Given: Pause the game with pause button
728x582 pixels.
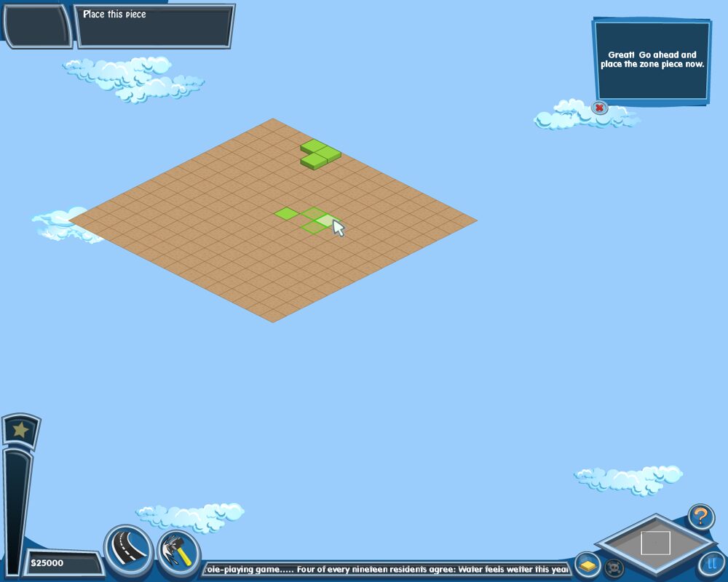Looking at the screenshot, I should point(712,564).
